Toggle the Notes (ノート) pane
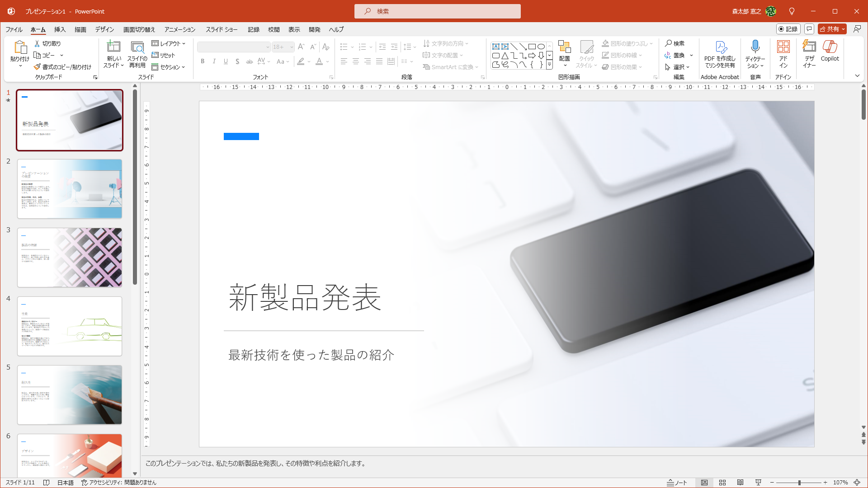This screenshot has width=868, height=488. [677, 483]
